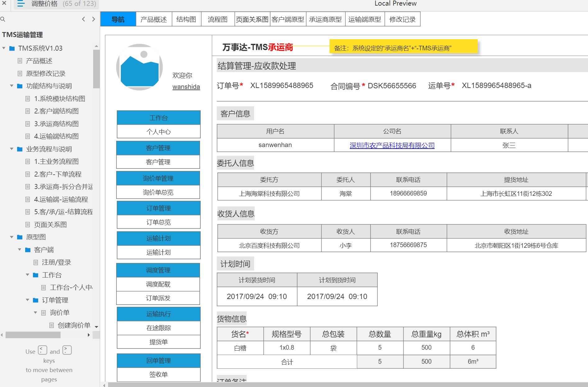Click the sidebar tree vertical scrollbar thumb

point(96,69)
